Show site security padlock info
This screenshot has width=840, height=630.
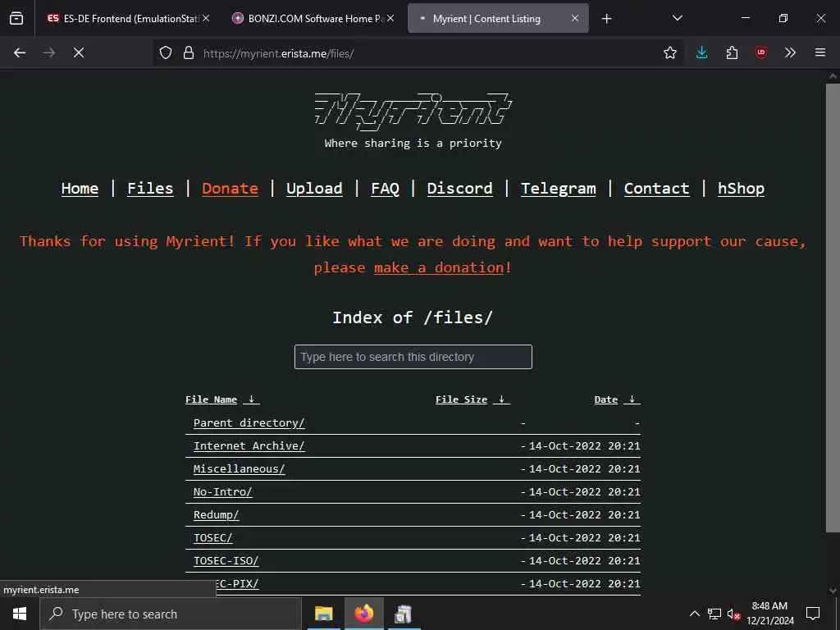[x=189, y=52]
